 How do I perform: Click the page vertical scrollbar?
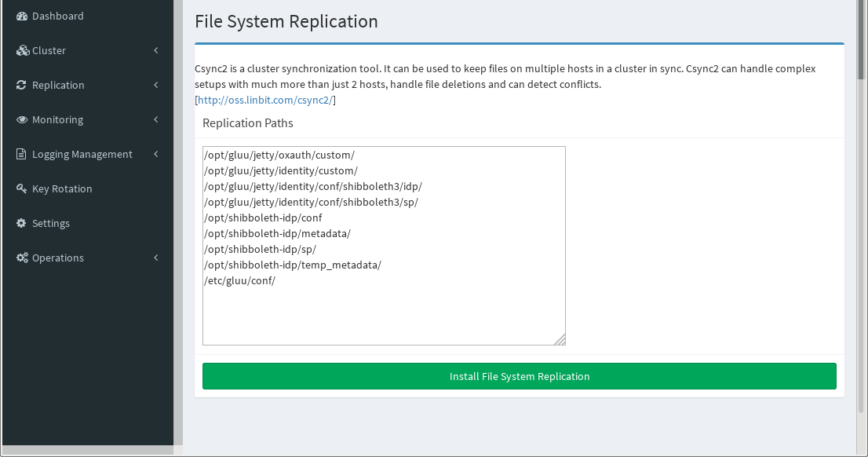click(x=861, y=206)
